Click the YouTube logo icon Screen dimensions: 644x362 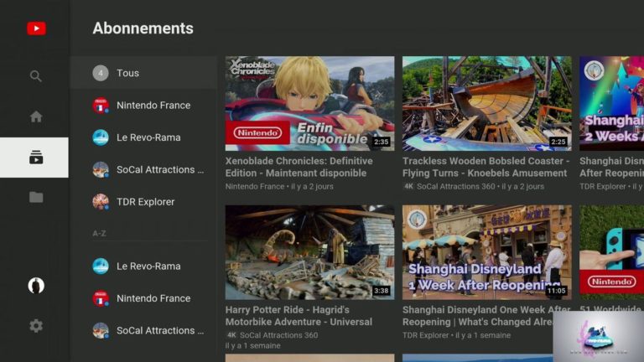pos(36,28)
